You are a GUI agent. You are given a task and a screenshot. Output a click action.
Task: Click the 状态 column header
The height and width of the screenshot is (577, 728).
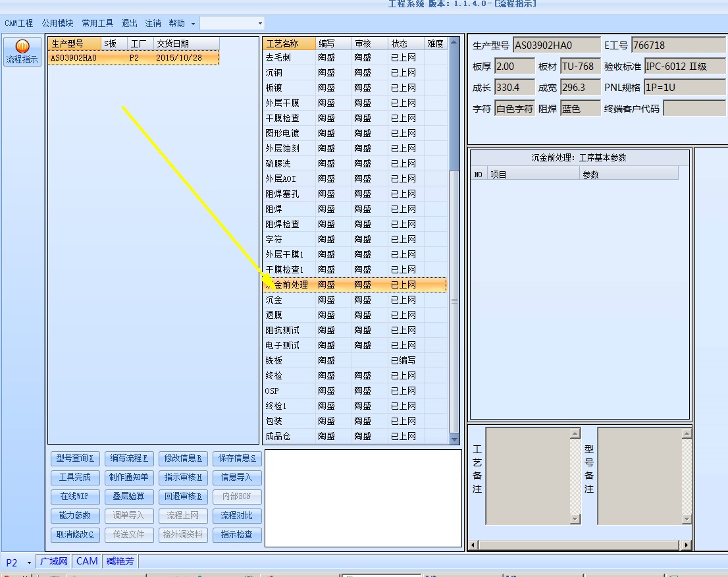[x=405, y=43]
